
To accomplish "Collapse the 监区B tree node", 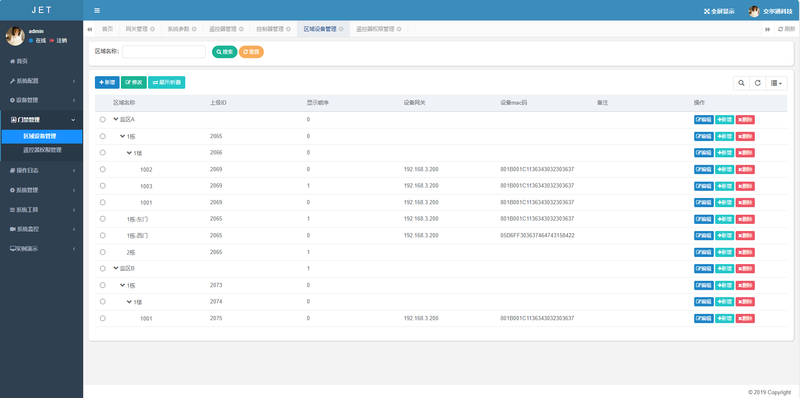I will [116, 268].
